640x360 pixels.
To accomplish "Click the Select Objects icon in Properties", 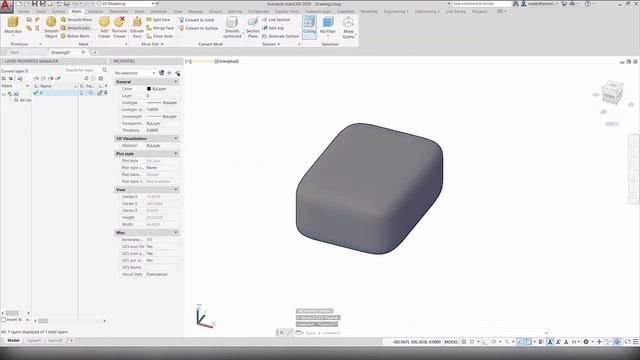I will (x=169, y=73).
